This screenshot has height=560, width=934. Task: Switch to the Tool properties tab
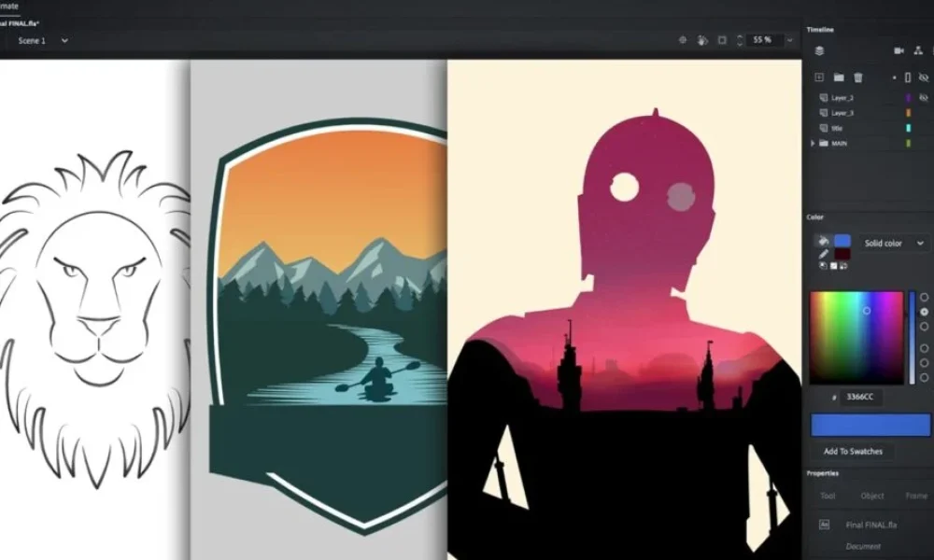coord(828,496)
